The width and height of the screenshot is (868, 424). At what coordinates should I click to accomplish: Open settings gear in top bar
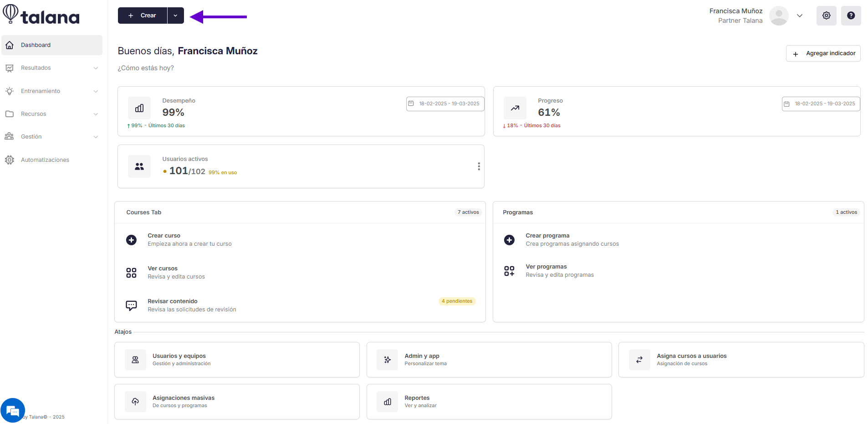(827, 16)
